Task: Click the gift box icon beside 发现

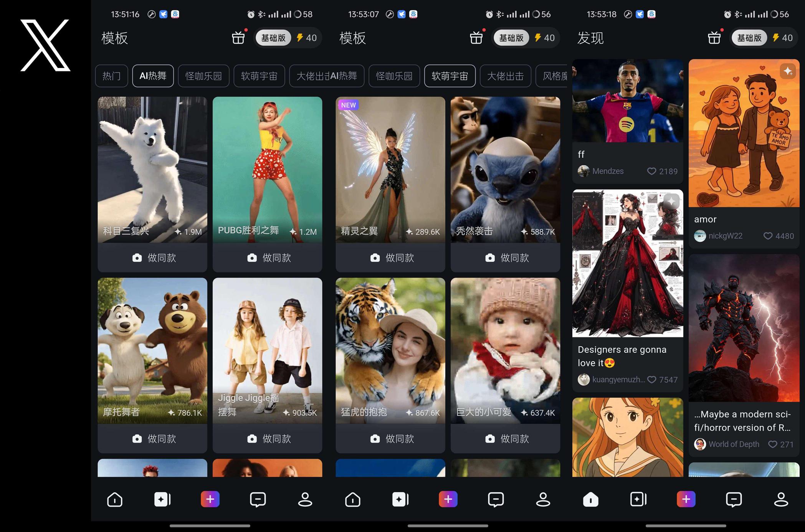Action: (x=714, y=38)
